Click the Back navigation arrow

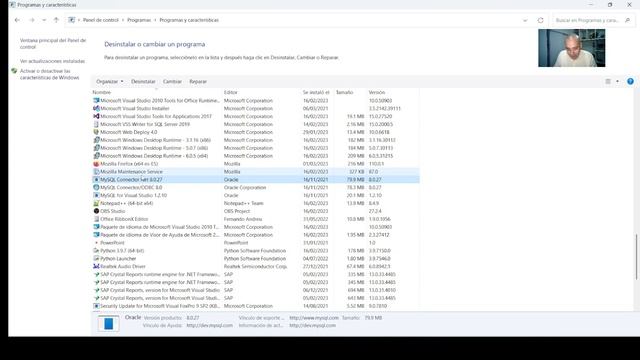click(17, 20)
